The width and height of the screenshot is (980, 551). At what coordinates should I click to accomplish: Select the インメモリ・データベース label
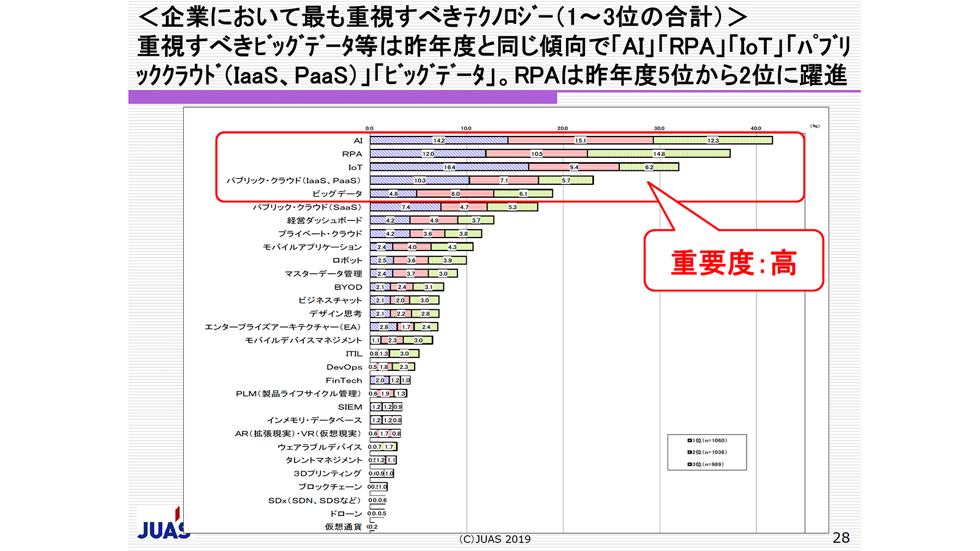[315, 421]
